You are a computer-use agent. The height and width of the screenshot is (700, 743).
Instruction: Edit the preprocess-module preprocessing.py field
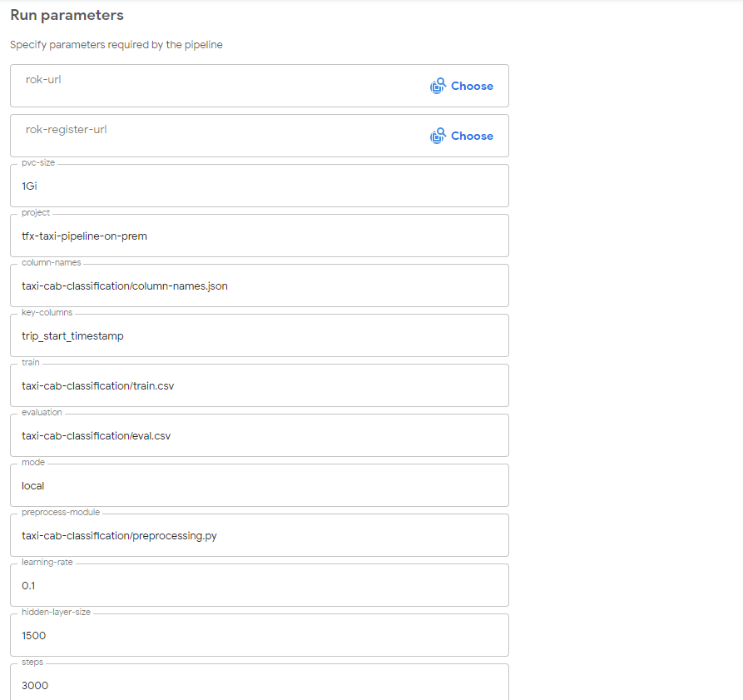click(260, 535)
